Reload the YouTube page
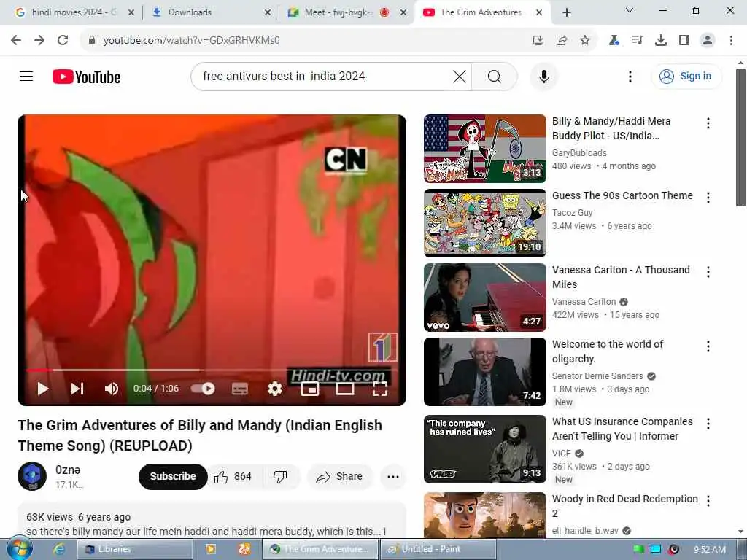The width and height of the screenshot is (747, 560). coord(63,41)
